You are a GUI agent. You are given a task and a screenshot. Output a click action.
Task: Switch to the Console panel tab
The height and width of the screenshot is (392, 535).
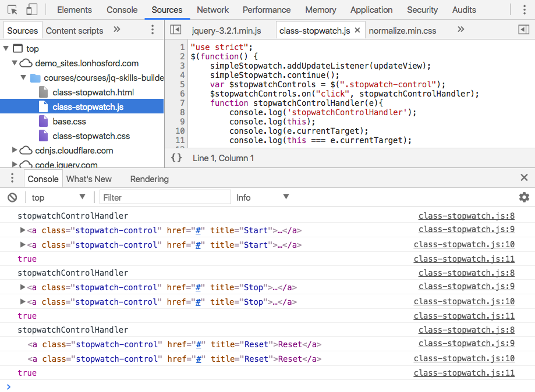[x=122, y=10]
